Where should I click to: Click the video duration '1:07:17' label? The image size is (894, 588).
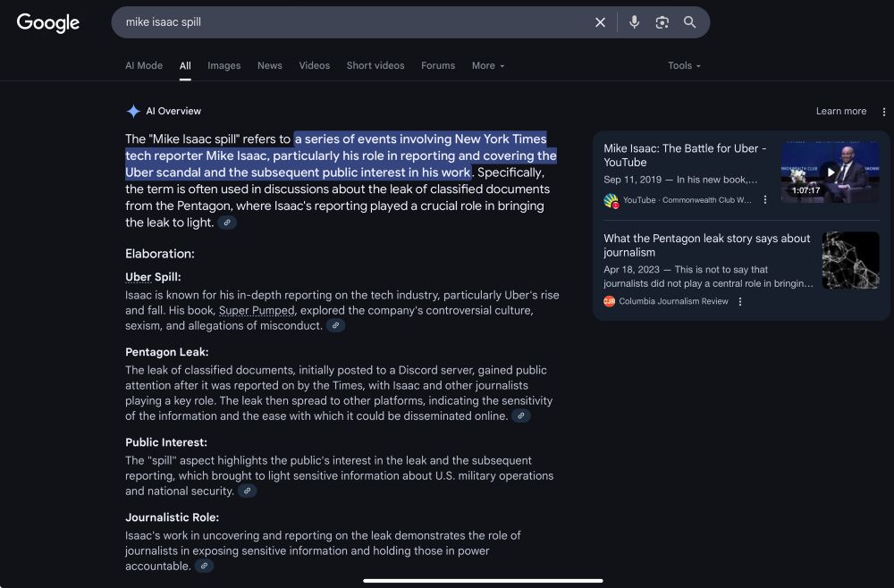[x=805, y=190]
